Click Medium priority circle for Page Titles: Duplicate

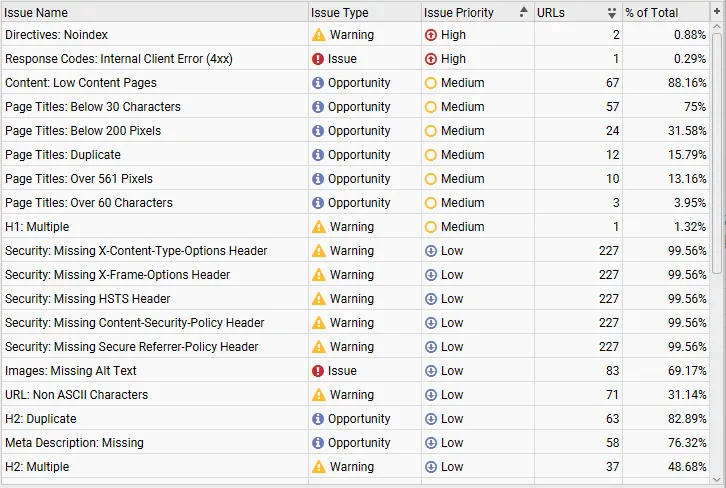(x=431, y=155)
